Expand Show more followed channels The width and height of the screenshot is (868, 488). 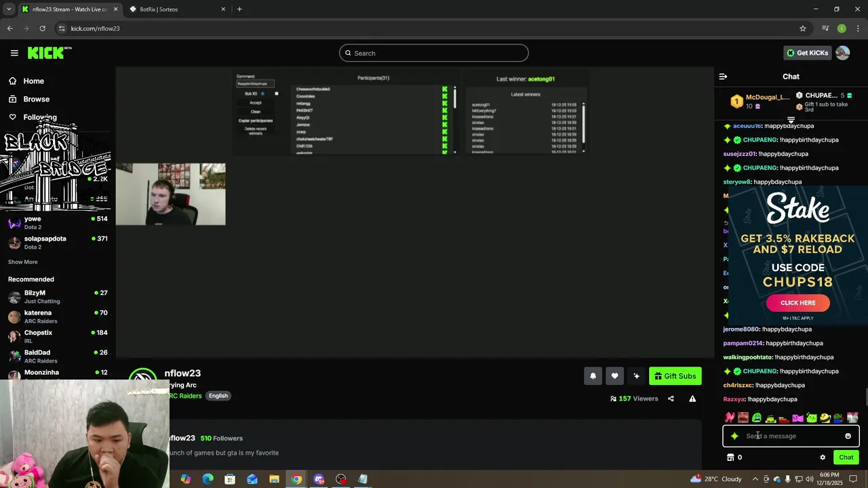(x=23, y=262)
